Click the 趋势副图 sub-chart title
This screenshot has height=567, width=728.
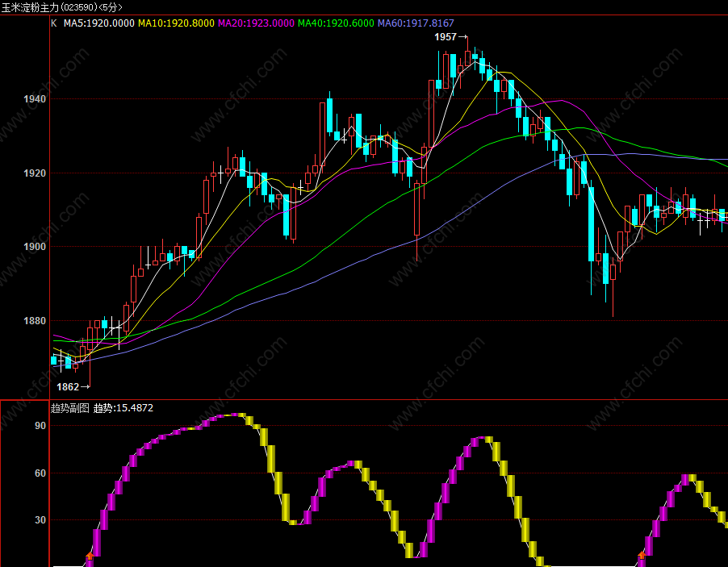pyautogui.click(x=69, y=408)
